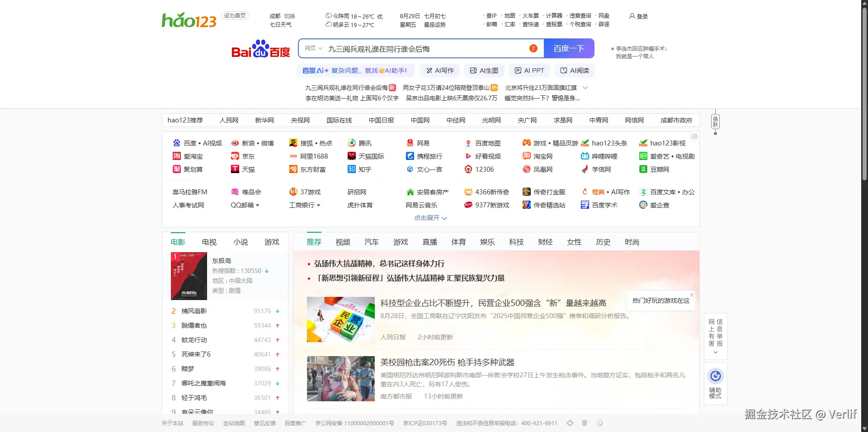Click the AI生图 button

coord(484,70)
